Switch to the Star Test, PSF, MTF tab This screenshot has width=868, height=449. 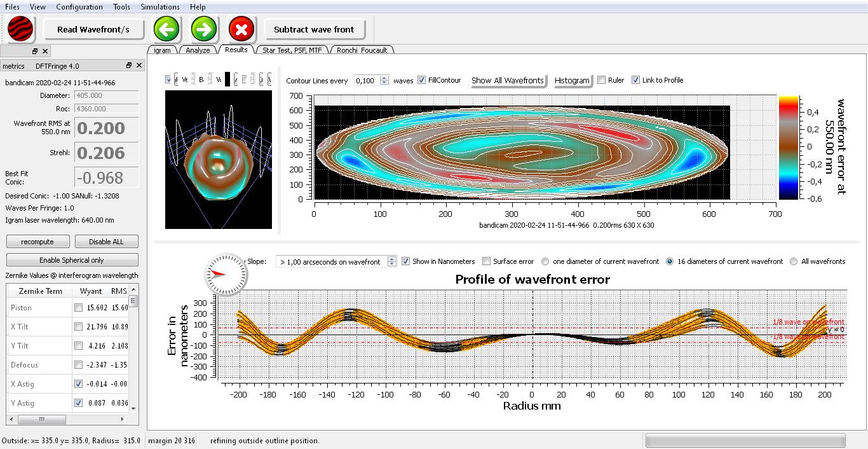point(292,50)
